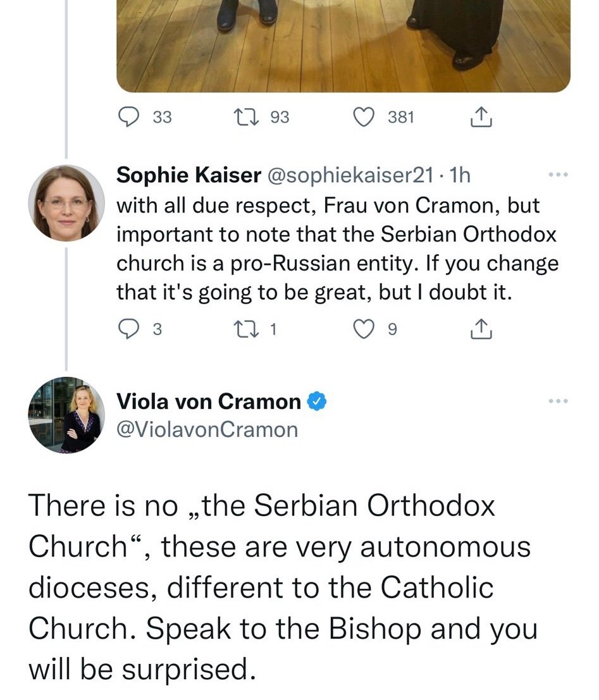
Task: Open more options for Viola von Cramon's tweet
Action: (x=559, y=401)
